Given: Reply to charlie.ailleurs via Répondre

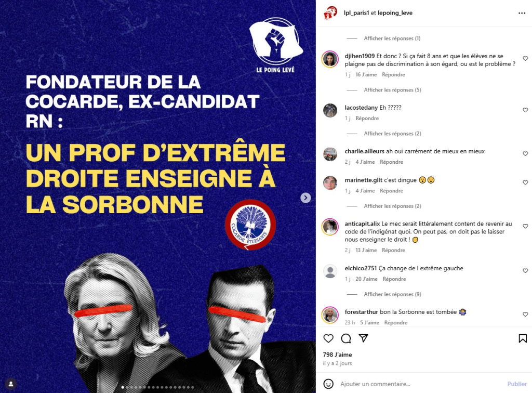Looking at the screenshot, I should [x=391, y=162].
